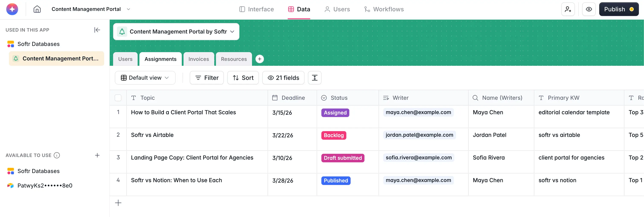This screenshot has width=644, height=217.
Task: Toggle app preview with the eye icon
Action: [x=589, y=9]
